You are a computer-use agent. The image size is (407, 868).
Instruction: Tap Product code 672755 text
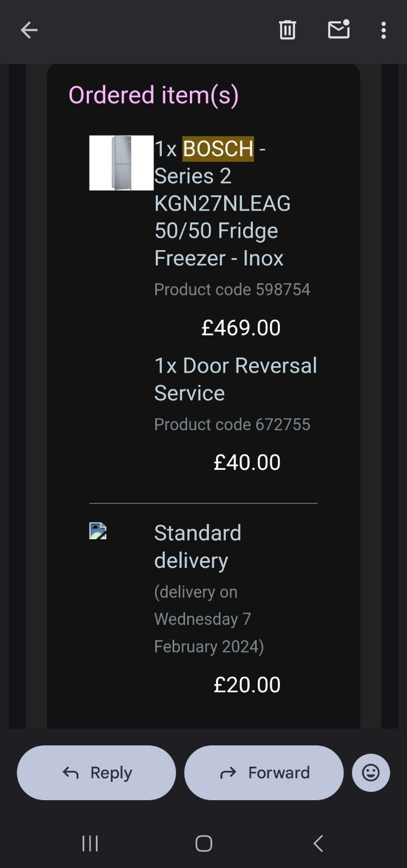[x=232, y=424]
